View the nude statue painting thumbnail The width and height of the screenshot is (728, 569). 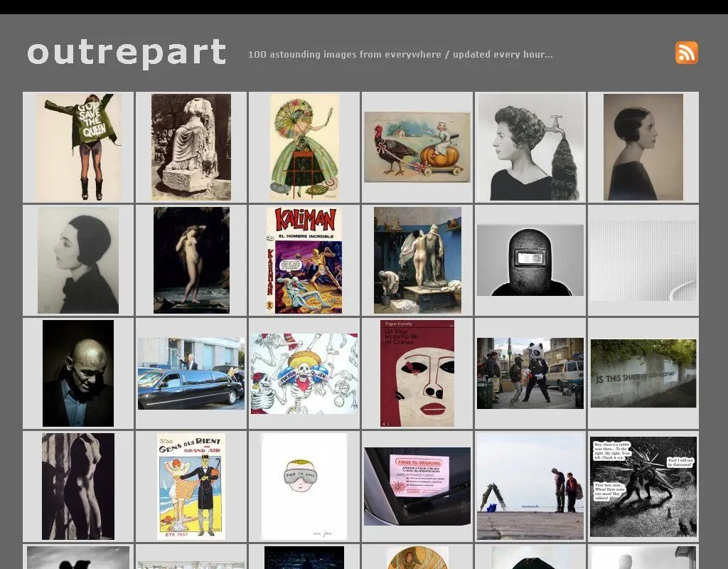pos(191,260)
